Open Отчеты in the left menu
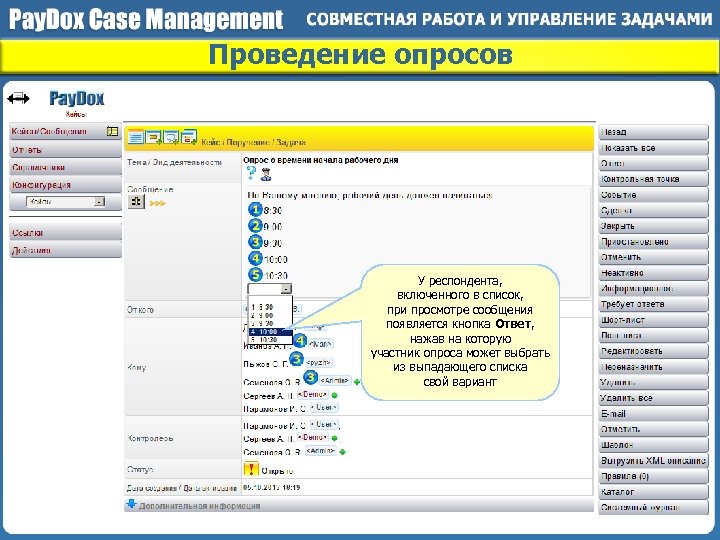The image size is (720, 540). 65,150
